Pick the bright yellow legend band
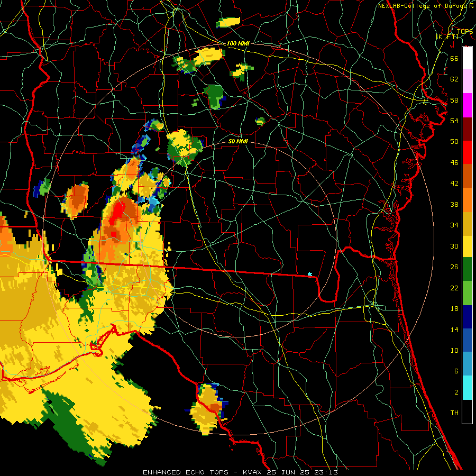This screenshot has width=476, height=476. [467, 246]
